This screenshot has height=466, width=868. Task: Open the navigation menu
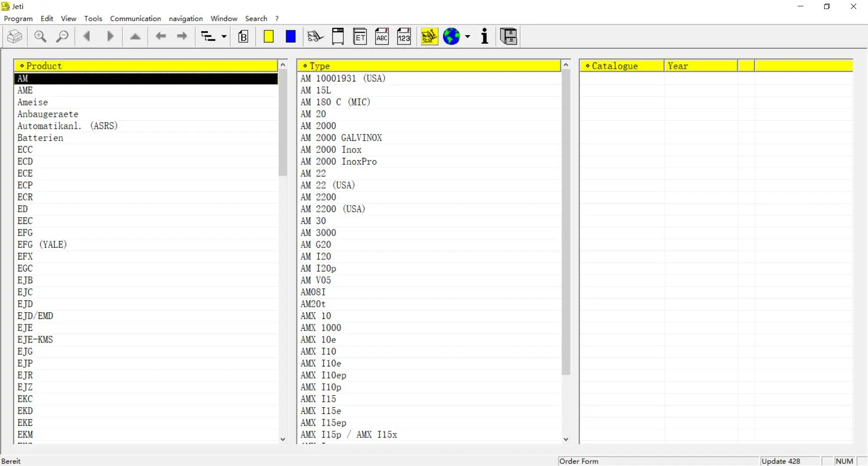click(x=186, y=19)
